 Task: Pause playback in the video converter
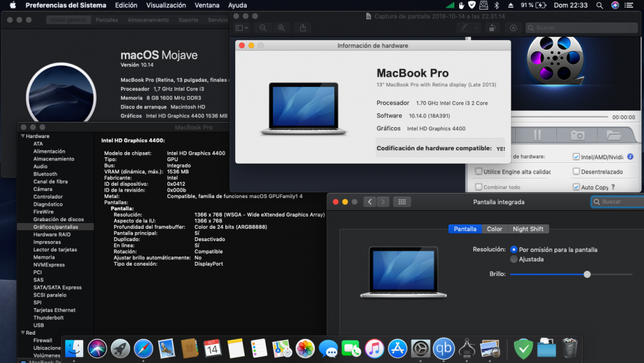pyautogui.click(x=537, y=135)
